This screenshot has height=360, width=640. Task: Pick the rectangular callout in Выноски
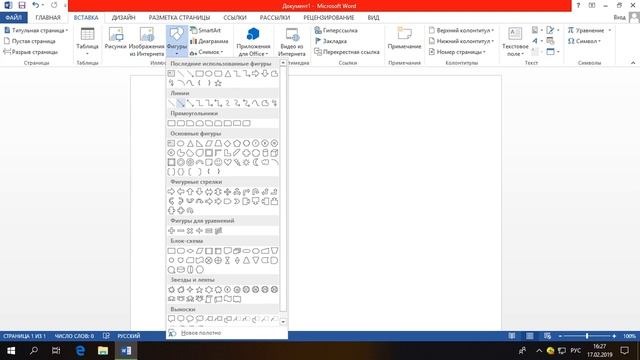tap(171, 319)
